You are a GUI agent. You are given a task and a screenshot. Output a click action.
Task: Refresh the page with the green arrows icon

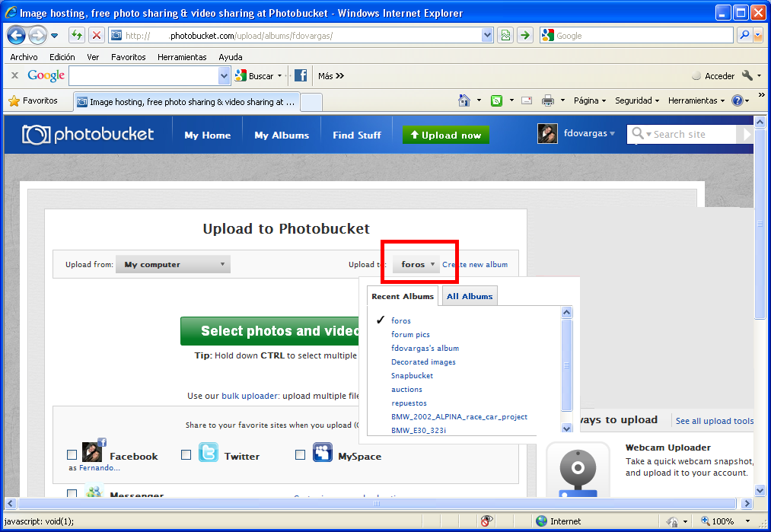pos(77,36)
